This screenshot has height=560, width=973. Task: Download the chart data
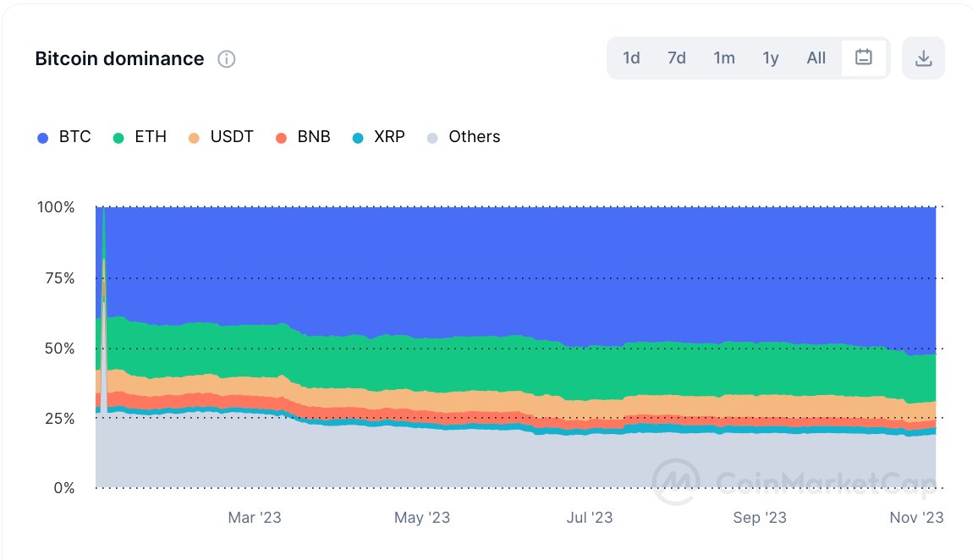pos(923,58)
